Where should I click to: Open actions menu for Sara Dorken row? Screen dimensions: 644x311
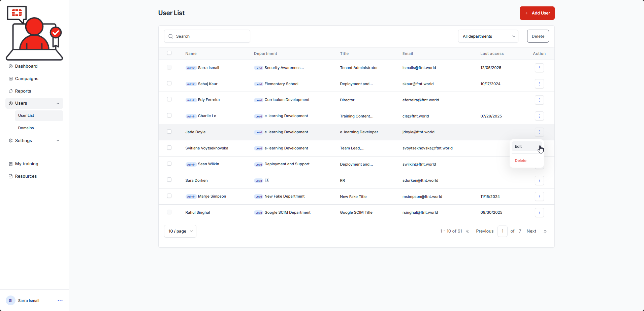coord(539,180)
